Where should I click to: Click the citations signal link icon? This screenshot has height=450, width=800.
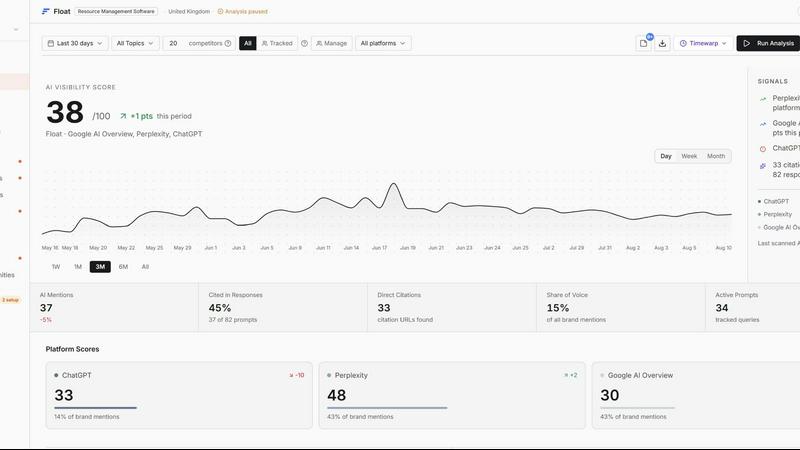click(x=763, y=166)
